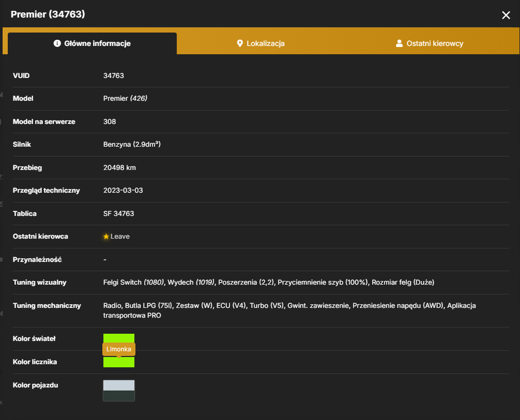Click the plate number SF 34763
Screen dimensions: 520x420
[118, 213]
